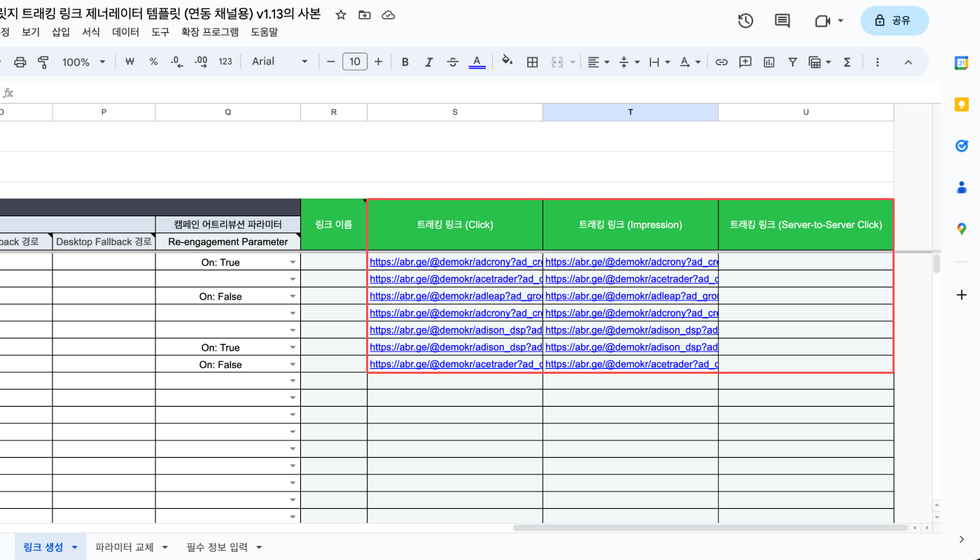Open 파라미터 교체 sheet tab arrow
The width and height of the screenshot is (980, 560).
click(x=165, y=547)
